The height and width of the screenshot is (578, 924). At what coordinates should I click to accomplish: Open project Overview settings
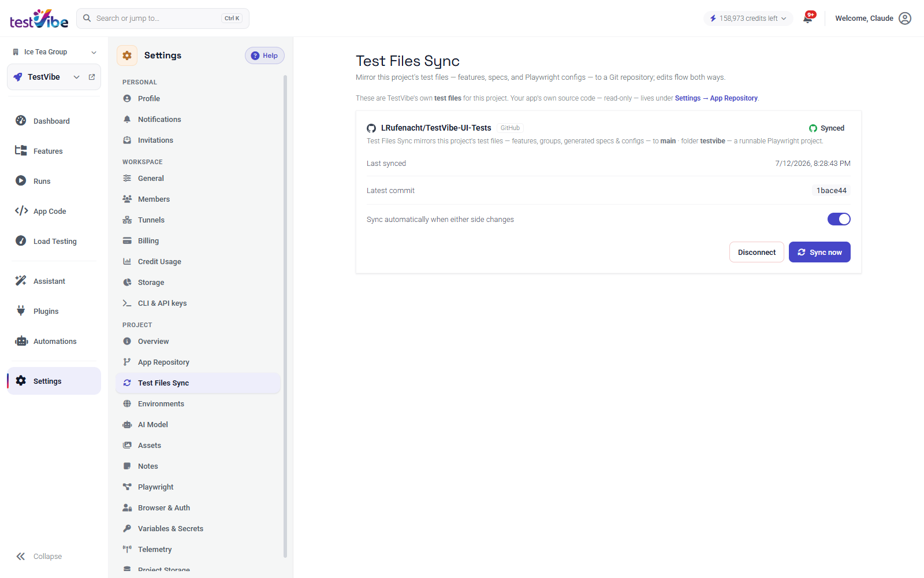tap(198, 342)
